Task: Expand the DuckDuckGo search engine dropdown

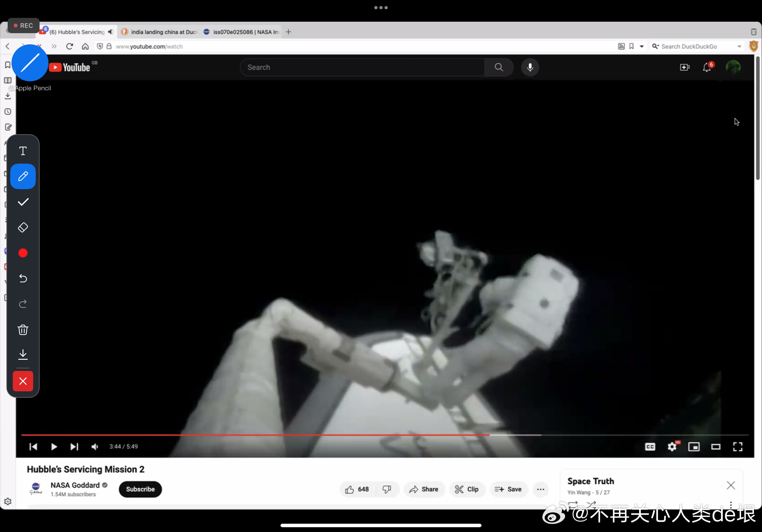Action: [739, 47]
